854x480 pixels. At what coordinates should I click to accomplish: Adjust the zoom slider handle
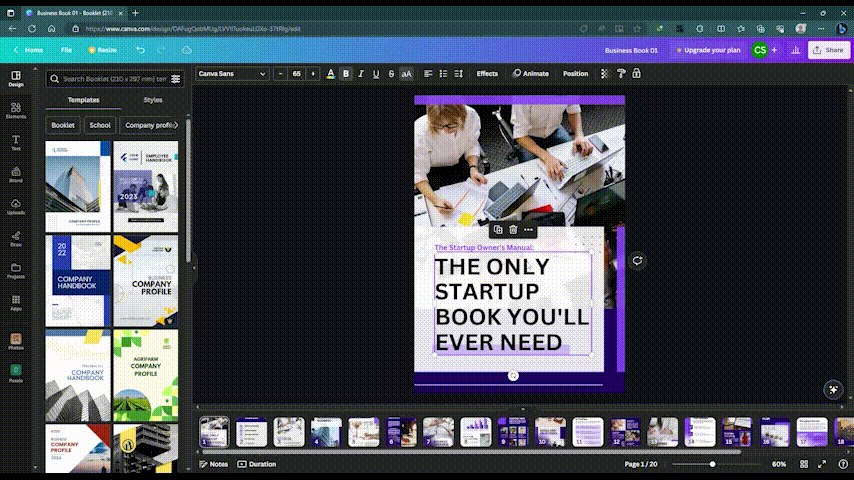pos(712,464)
